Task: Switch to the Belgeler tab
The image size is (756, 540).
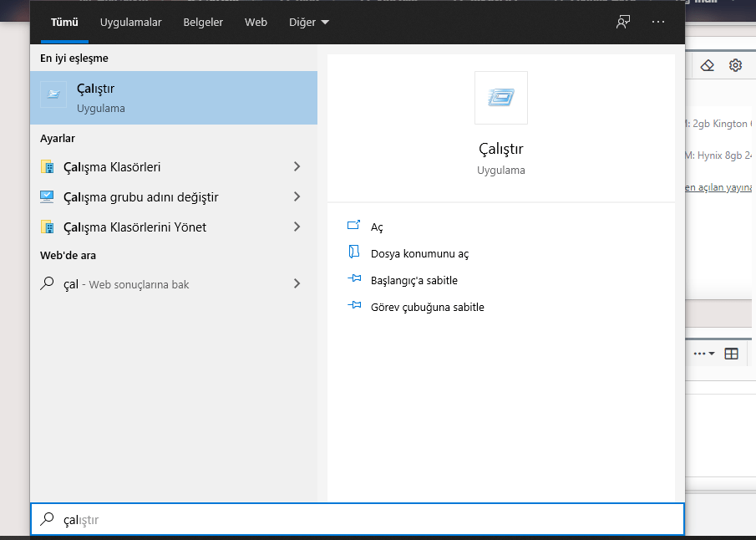Action: click(203, 23)
